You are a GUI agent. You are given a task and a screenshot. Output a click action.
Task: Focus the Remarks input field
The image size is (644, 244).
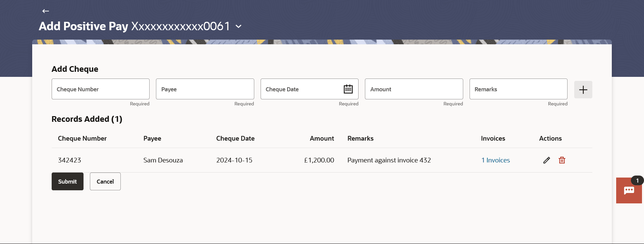(518, 89)
